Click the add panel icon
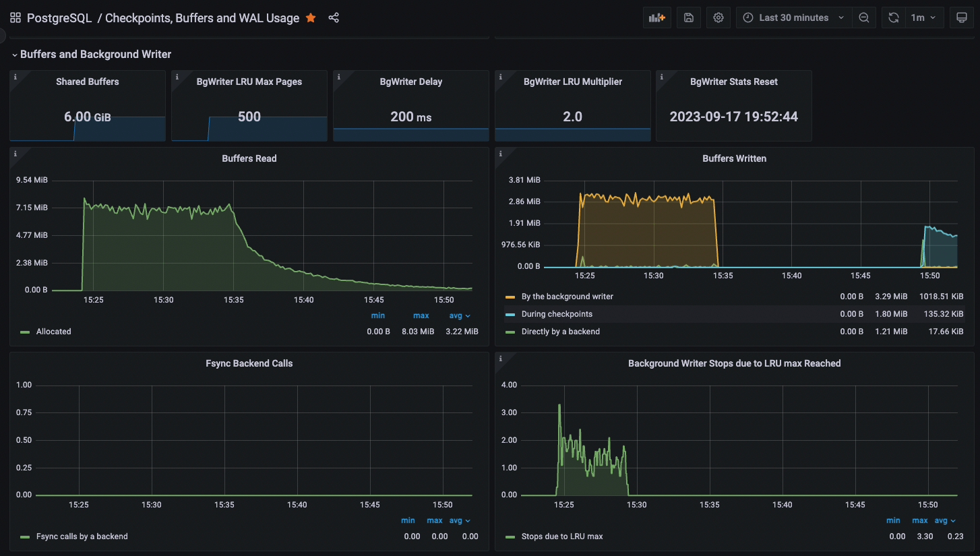Screen dimensions: 980x556 [656, 18]
